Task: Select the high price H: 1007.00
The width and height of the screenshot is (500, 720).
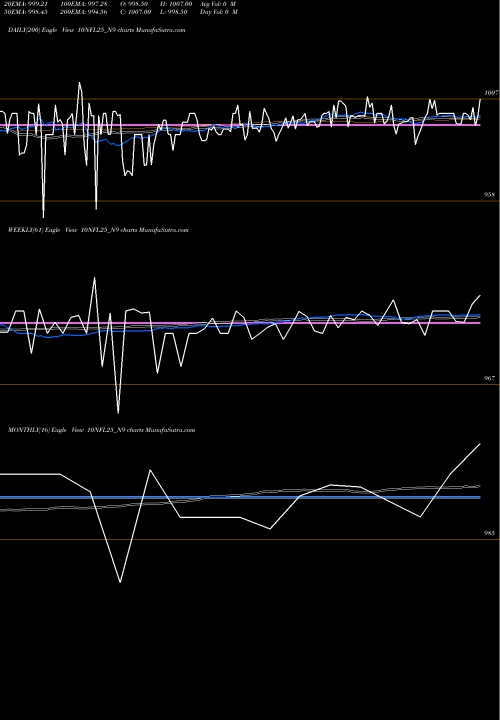Action: tap(177, 4)
